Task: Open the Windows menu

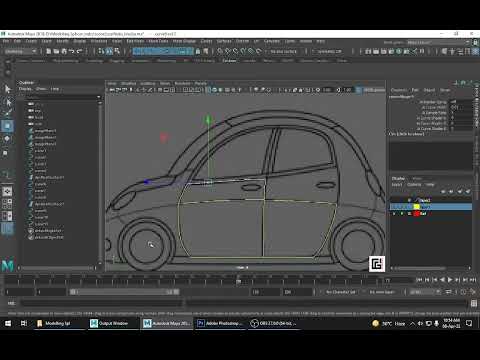Action: 99,41
